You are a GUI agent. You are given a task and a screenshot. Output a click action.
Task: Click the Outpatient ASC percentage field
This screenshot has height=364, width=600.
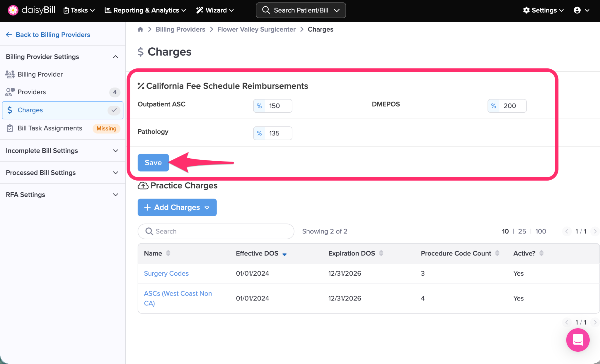point(278,106)
